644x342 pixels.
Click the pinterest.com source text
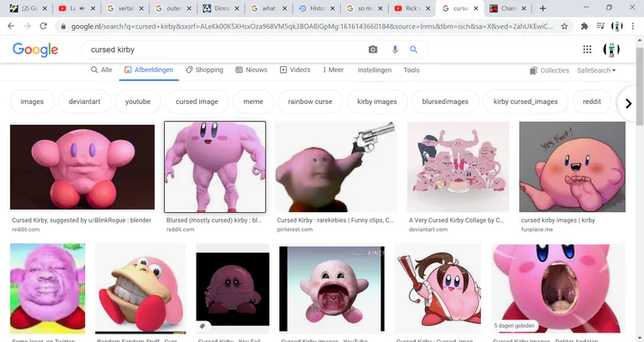pos(295,229)
